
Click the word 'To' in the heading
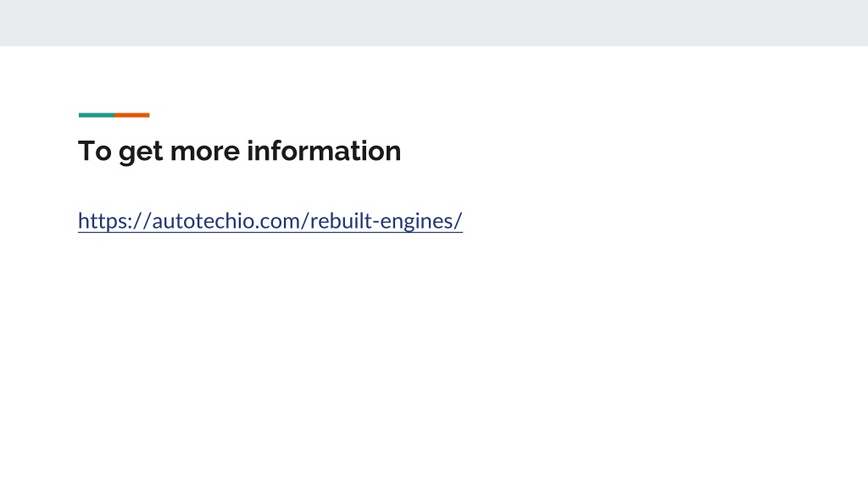(95, 151)
